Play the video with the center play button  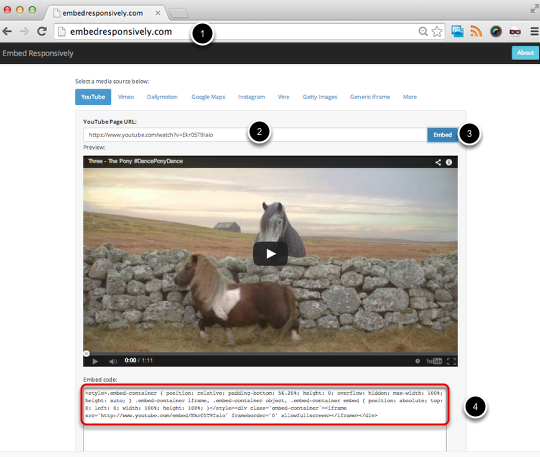tap(270, 254)
